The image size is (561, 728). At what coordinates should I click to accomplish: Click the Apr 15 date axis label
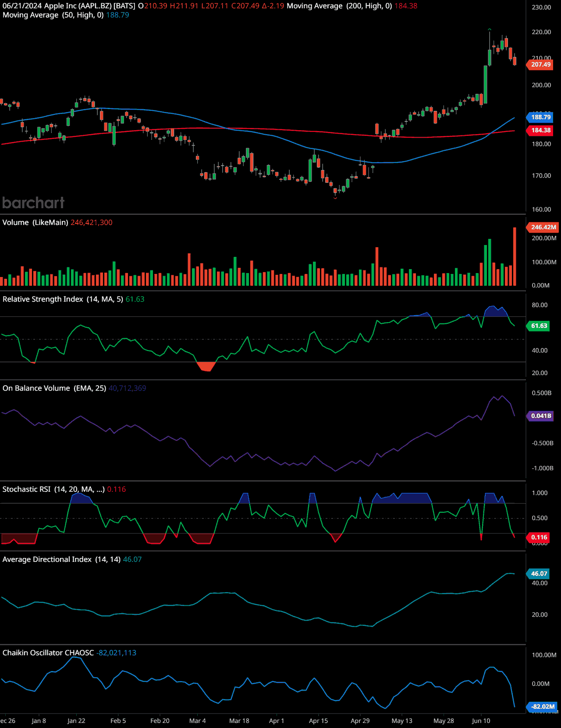tap(319, 721)
